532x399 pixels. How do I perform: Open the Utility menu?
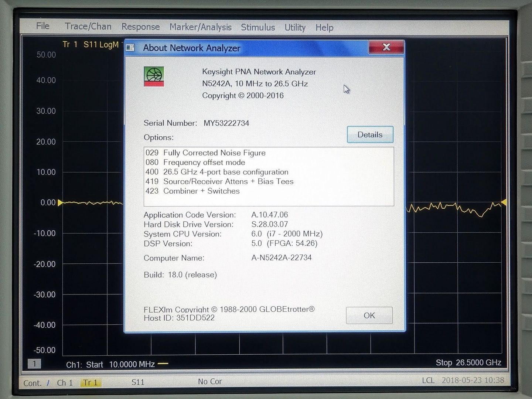(295, 27)
